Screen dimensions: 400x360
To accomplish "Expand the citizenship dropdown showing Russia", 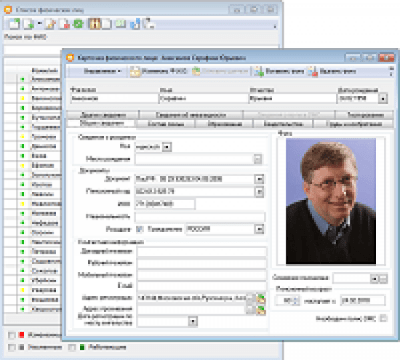I will (x=259, y=229).
